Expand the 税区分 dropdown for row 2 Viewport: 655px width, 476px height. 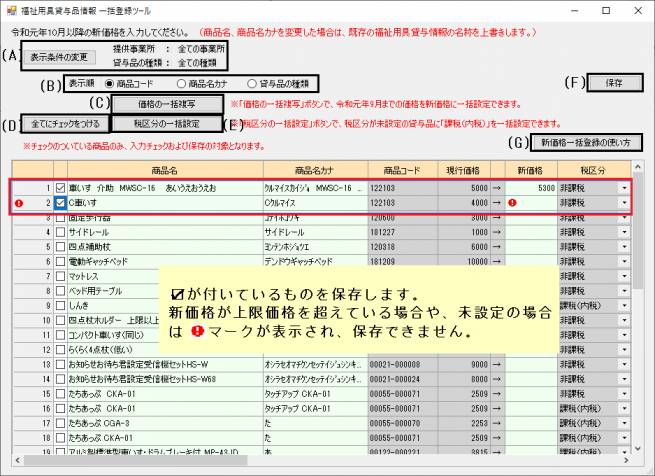(624, 203)
